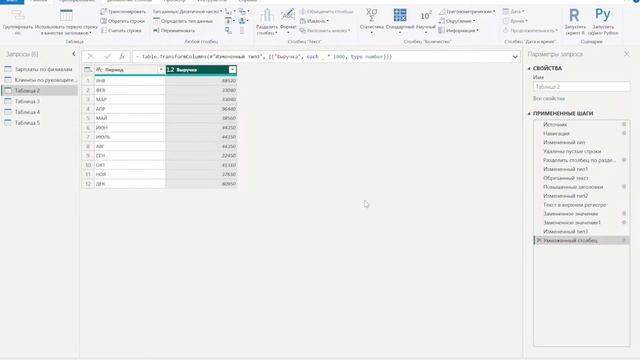
Task: Click the table corner menu icon
Action: [88, 70]
